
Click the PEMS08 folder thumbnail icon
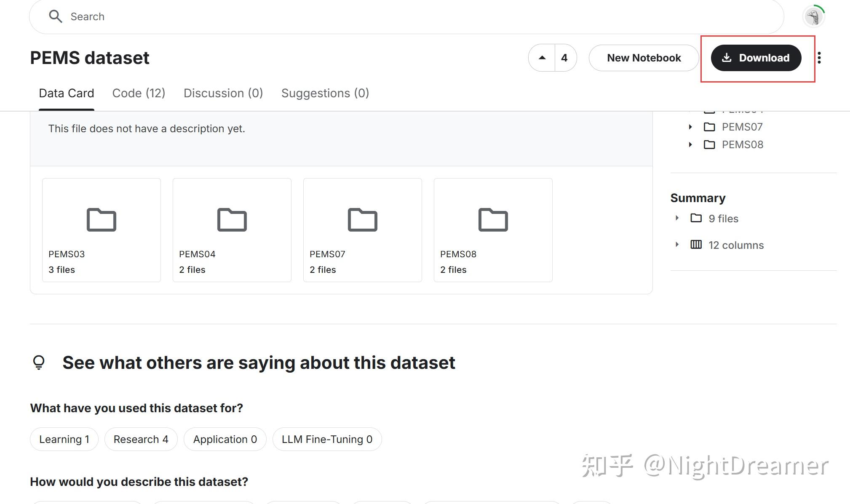click(x=493, y=219)
